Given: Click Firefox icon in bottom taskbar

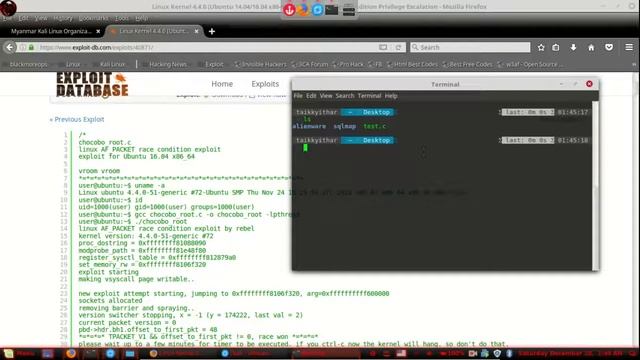Looking at the screenshot, I should (71, 353).
